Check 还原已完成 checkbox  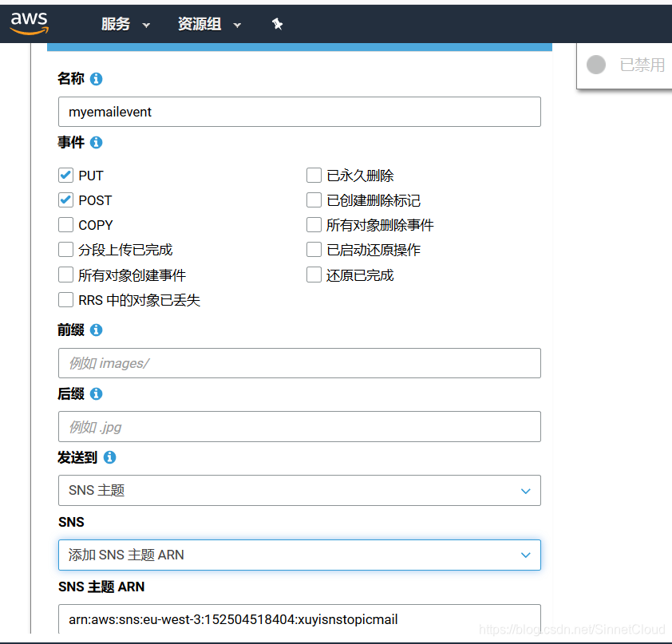tap(314, 275)
